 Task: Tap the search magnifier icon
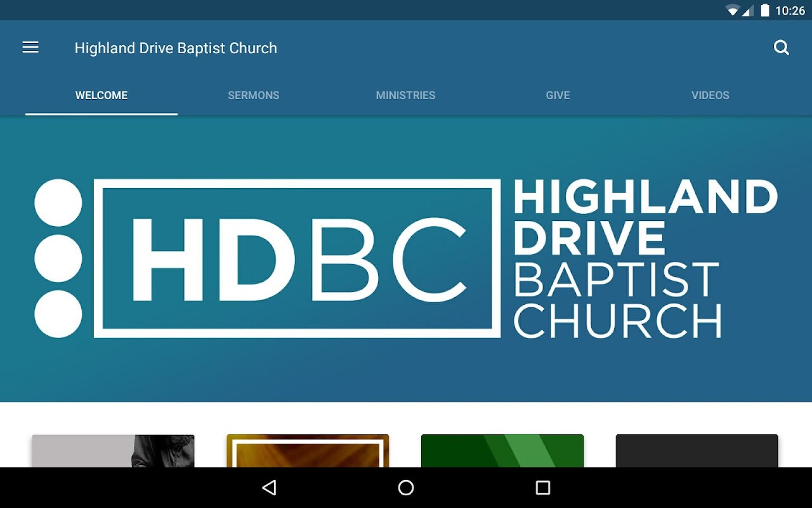(x=782, y=48)
